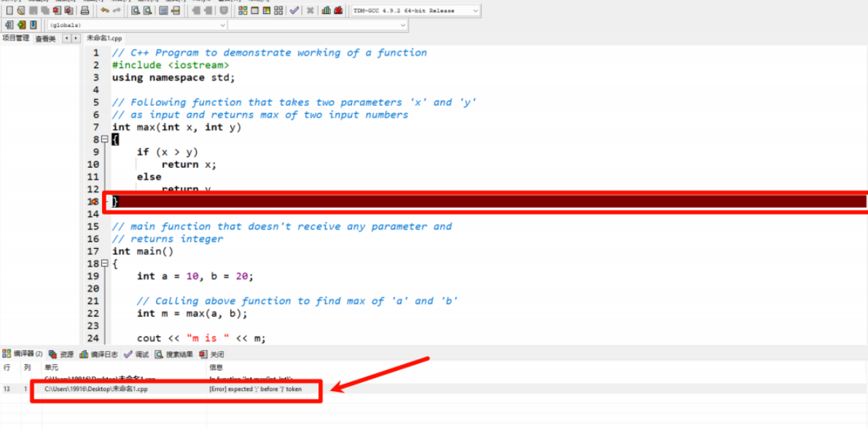This screenshot has width=868, height=429.
Task: Click the Find magnifier icon in toolbar
Action: [136, 11]
